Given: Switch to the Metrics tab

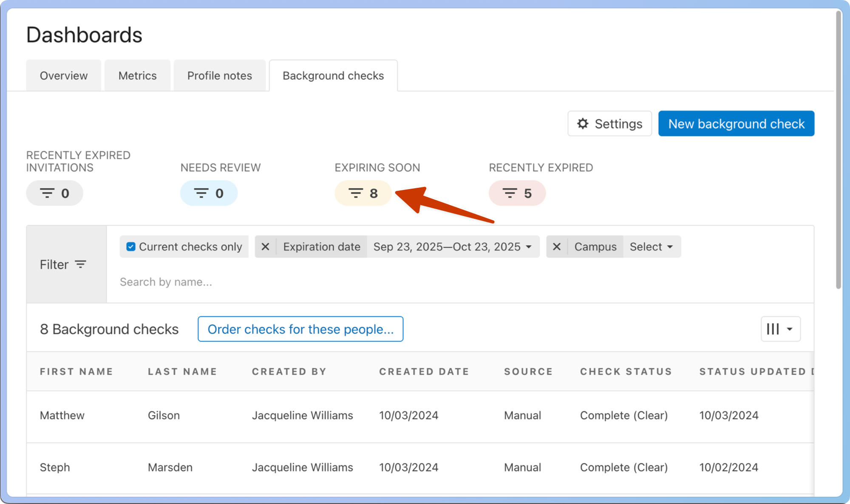Looking at the screenshot, I should (x=137, y=76).
